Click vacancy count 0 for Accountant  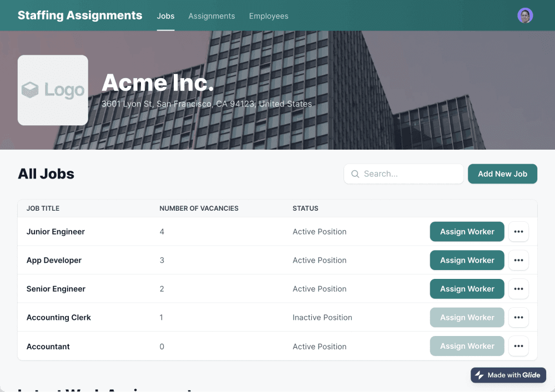pyautogui.click(x=162, y=347)
